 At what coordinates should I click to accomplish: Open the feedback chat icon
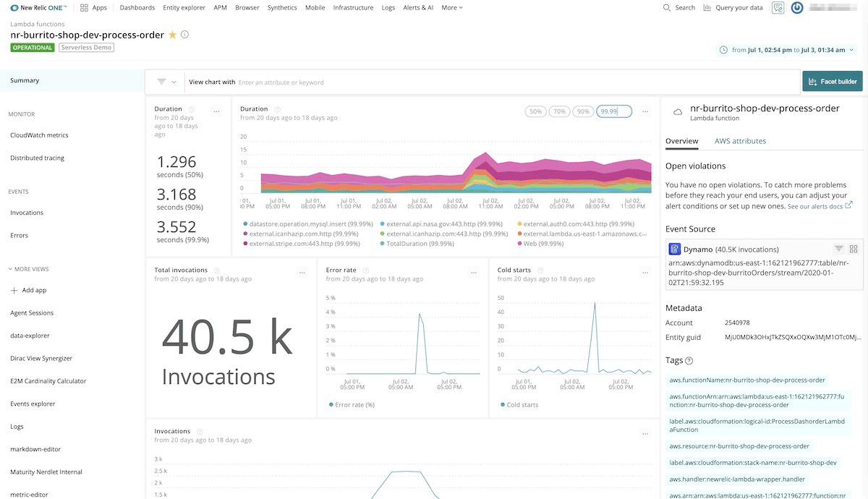778,8
